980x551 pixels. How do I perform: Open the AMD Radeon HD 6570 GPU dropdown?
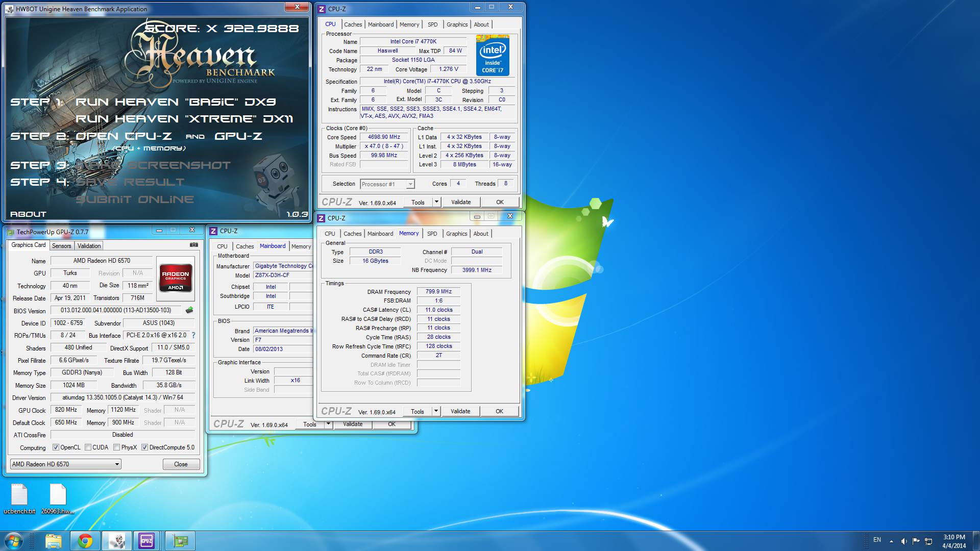tap(65, 464)
